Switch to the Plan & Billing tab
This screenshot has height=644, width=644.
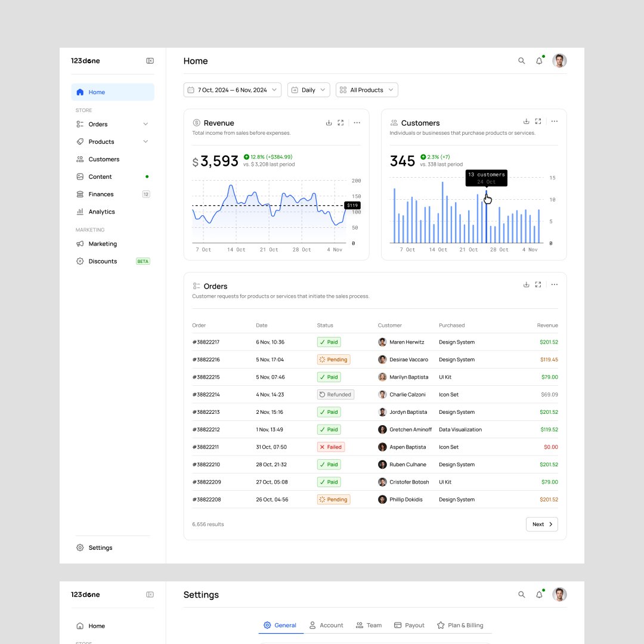point(460,625)
